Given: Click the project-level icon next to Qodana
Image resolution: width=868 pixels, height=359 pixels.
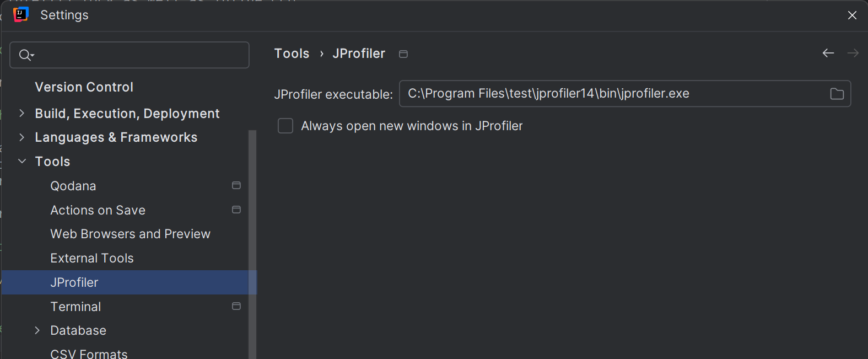Looking at the screenshot, I should (x=236, y=185).
